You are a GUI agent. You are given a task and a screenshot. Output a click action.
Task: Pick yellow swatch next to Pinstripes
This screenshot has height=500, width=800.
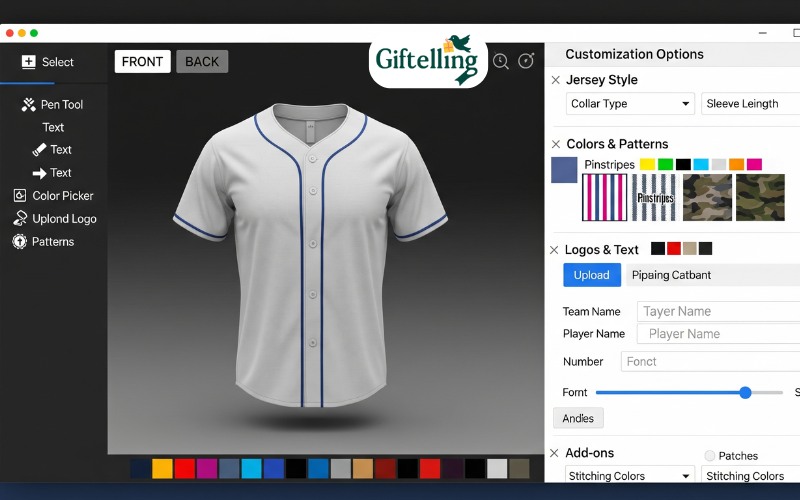coord(647,164)
